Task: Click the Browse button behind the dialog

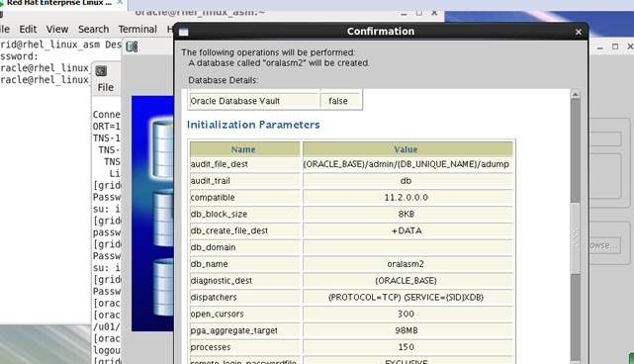Action: coord(603,245)
